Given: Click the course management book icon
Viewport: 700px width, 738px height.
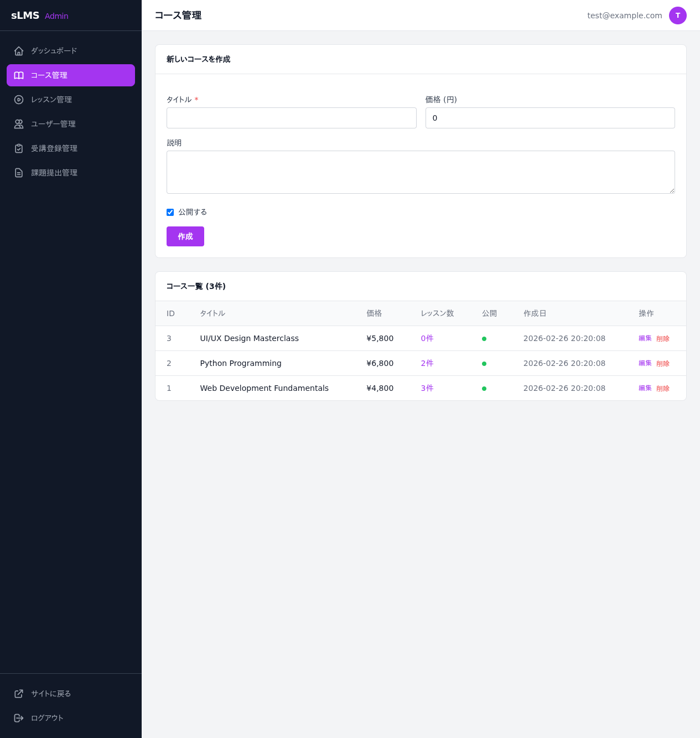Looking at the screenshot, I should point(19,75).
